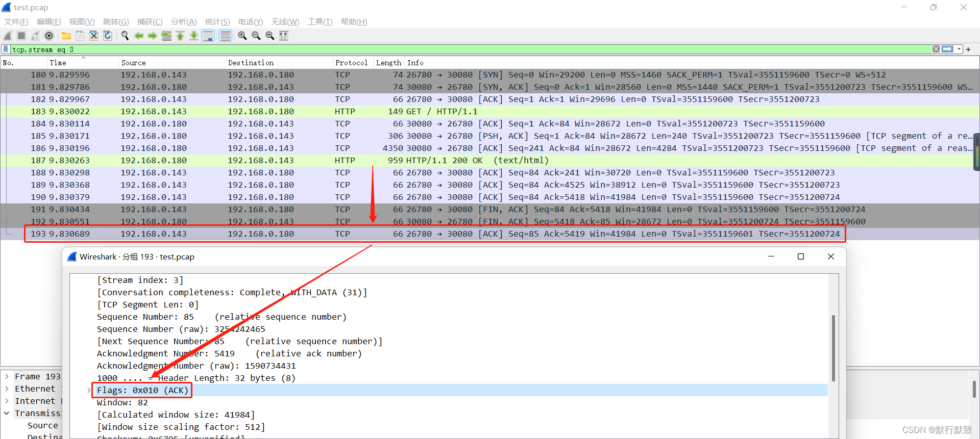
Task: Open the 视图(V) menu
Action: click(82, 22)
